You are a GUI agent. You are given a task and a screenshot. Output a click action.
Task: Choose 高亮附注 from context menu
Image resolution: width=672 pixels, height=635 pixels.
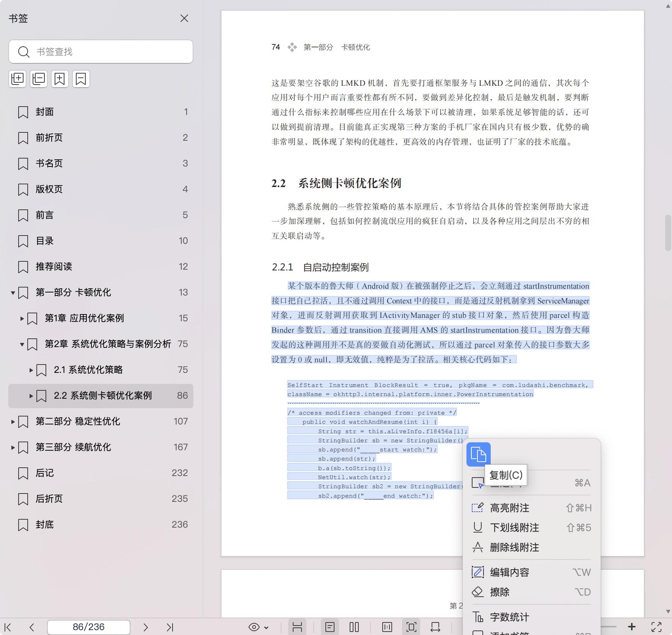click(x=509, y=508)
